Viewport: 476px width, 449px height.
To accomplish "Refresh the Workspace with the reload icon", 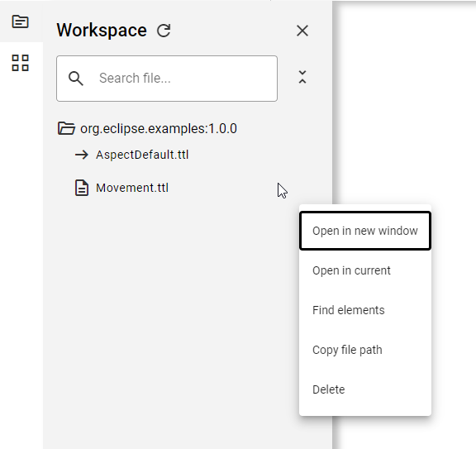I will pos(164,31).
